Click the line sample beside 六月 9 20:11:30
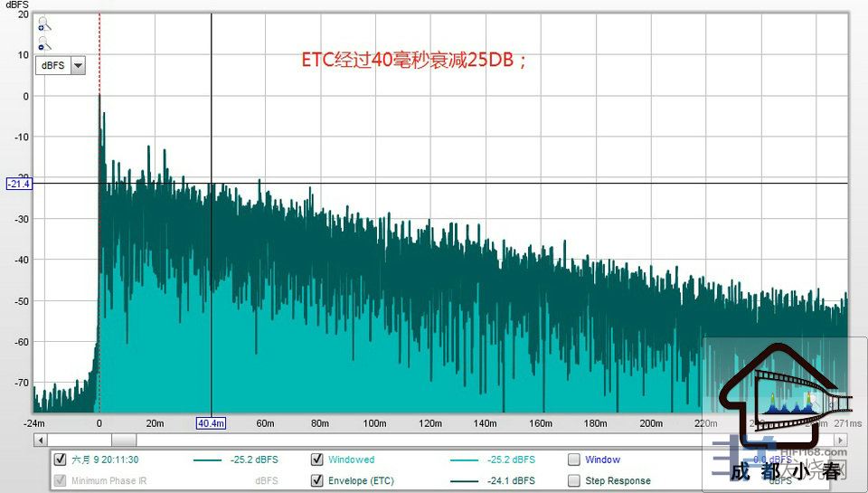The image size is (868, 493). (207, 460)
